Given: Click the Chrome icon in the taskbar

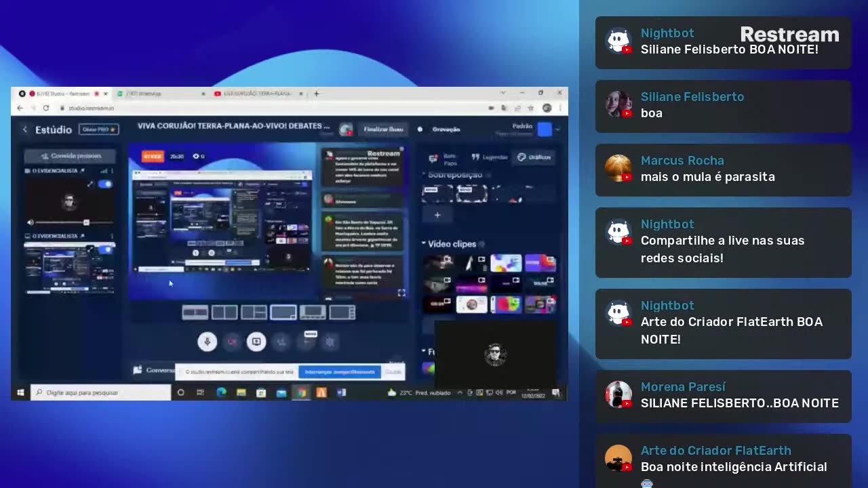Looking at the screenshot, I should click(x=301, y=392).
